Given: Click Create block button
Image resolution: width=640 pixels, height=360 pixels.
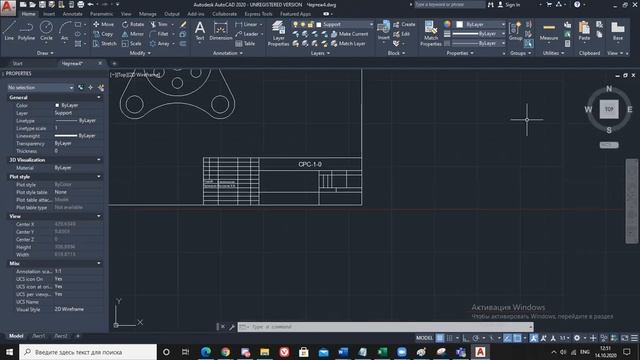Looking at the screenshot, I should tap(404, 24).
